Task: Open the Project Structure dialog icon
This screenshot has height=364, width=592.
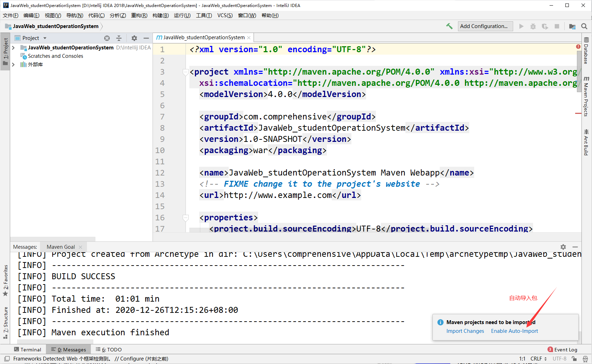Action: (572, 26)
